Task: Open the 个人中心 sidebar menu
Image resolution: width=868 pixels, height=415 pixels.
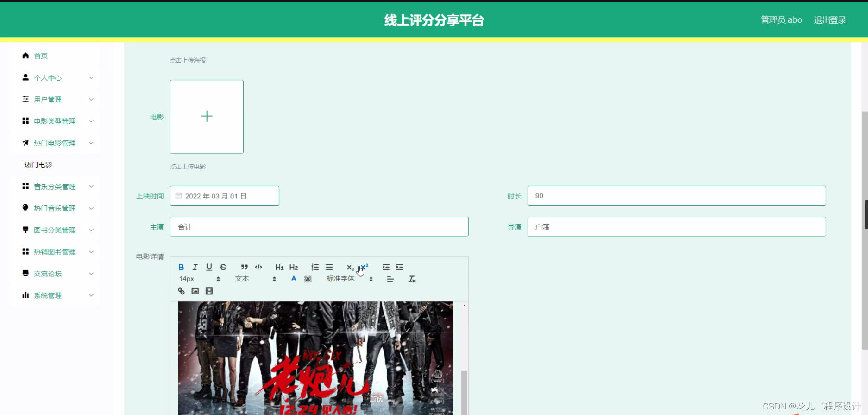Action: pyautogui.click(x=55, y=77)
